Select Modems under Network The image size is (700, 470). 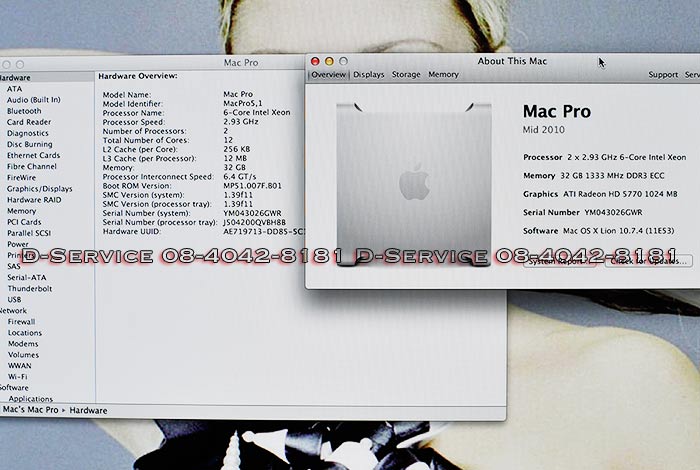click(x=23, y=344)
